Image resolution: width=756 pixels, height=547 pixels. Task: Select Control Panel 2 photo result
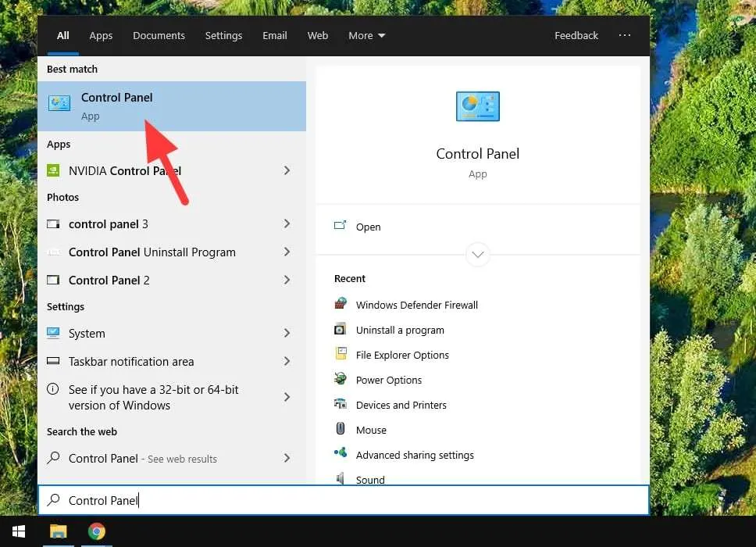click(172, 280)
